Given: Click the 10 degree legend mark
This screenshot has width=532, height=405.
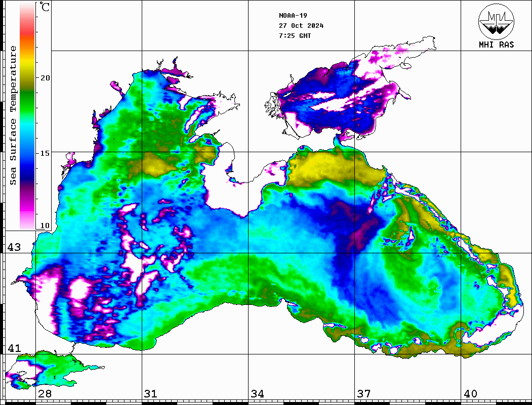Looking at the screenshot, I should (x=45, y=226).
